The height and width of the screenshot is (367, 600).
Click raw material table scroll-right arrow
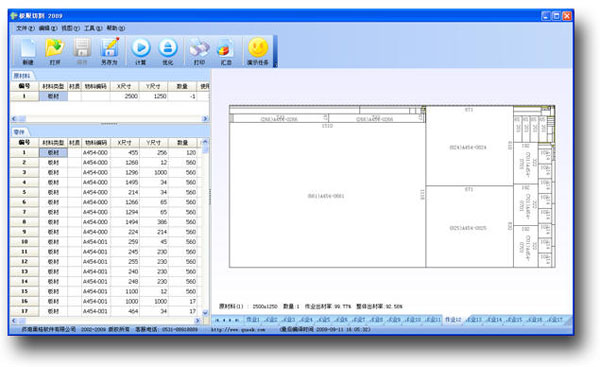(x=204, y=119)
